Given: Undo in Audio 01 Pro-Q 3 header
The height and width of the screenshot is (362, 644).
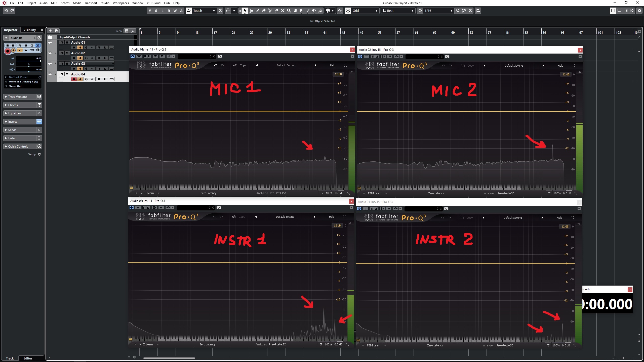Looking at the screenshot, I should click(x=216, y=65).
